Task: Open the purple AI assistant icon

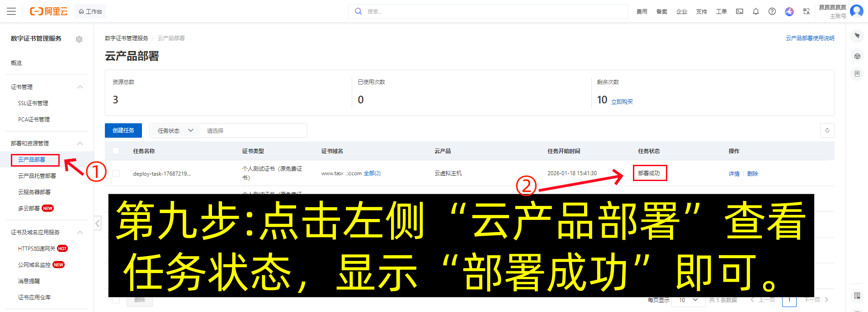Action: 789,11
